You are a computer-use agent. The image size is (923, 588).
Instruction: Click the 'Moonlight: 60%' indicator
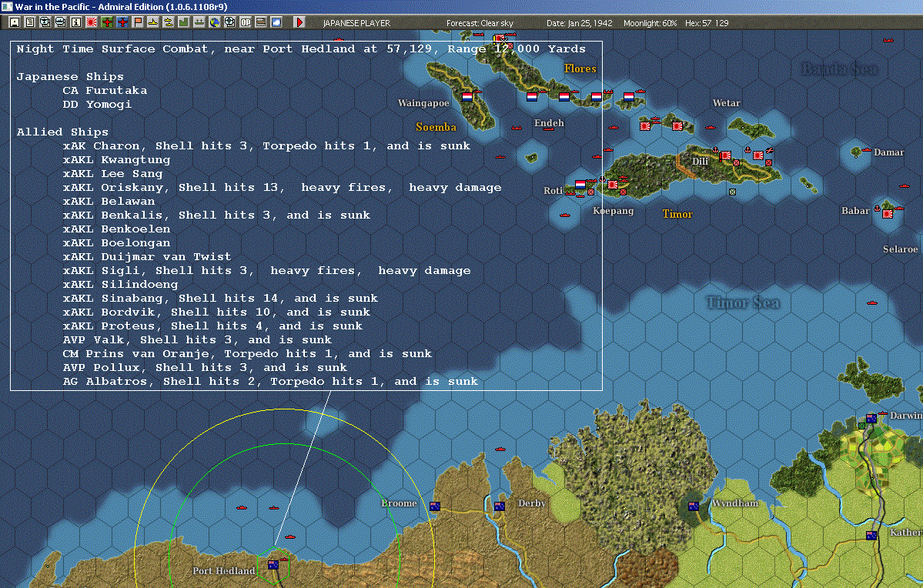pyautogui.click(x=650, y=23)
